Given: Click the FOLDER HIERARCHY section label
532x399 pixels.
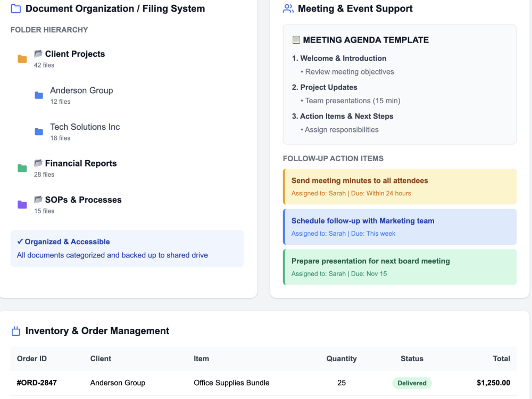Looking at the screenshot, I should click(x=49, y=30).
